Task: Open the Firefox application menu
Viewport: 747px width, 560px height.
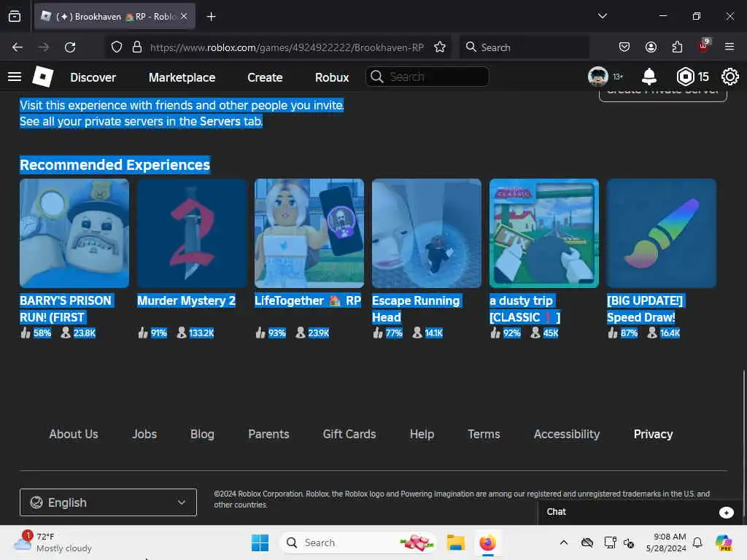Action: pyautogui.click(x=729, y=47)
